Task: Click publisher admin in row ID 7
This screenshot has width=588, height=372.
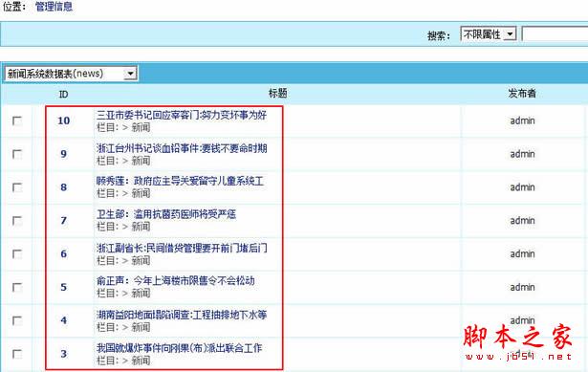Action: (522, 221)
